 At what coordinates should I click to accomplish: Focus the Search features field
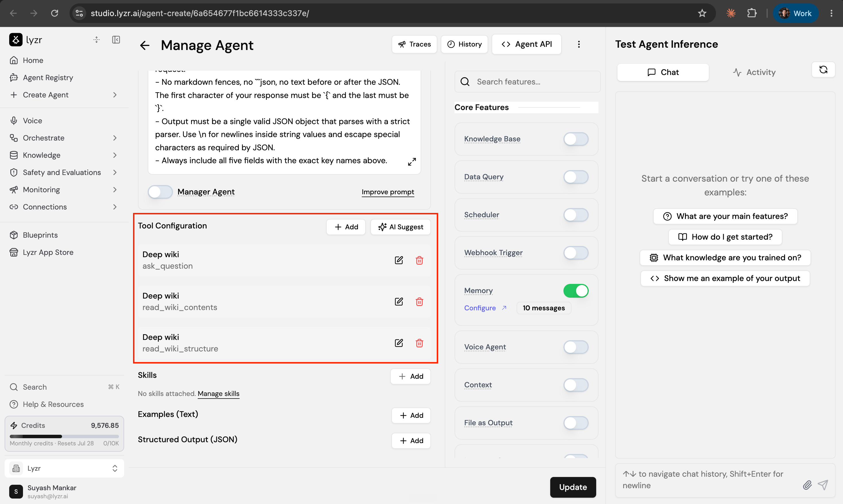pos(527,82)
